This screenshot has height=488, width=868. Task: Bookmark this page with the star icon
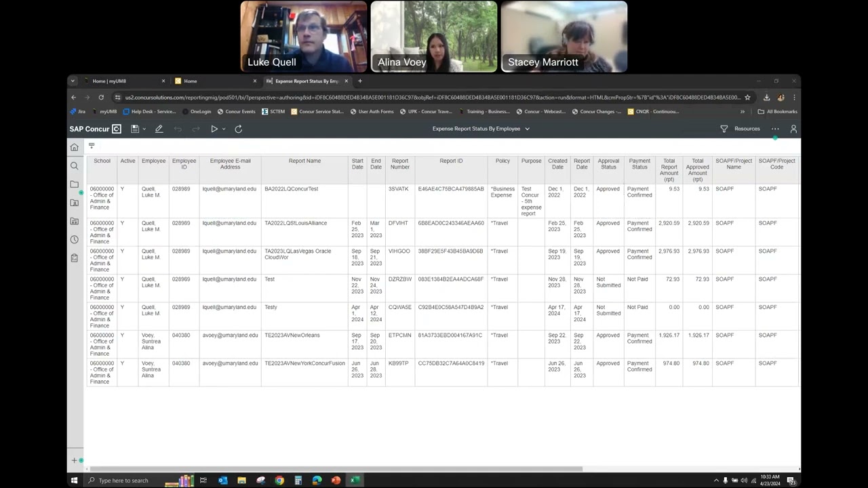[x=748, y=98]
